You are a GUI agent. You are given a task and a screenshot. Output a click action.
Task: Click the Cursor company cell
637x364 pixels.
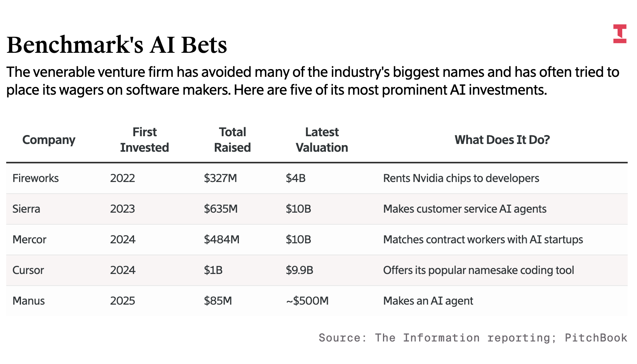click(28, 270)
